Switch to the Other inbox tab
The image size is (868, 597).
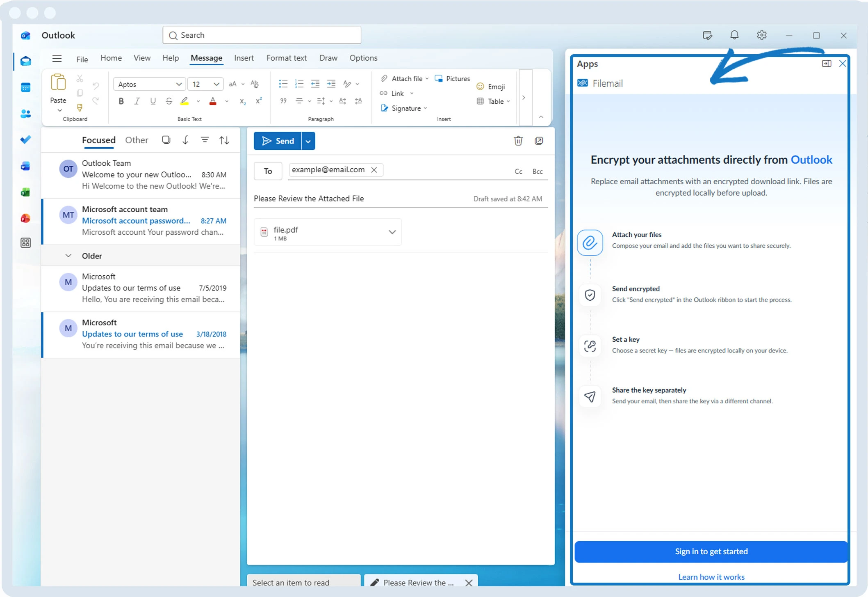137,140
